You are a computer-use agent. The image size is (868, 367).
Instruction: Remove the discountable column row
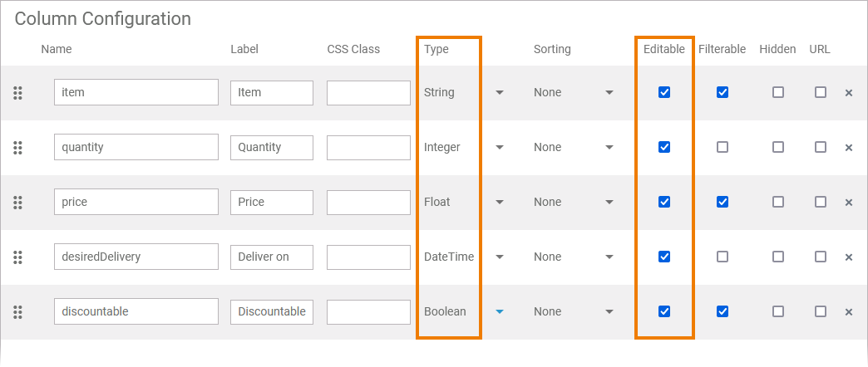pyautogui.click(x=849, y=312)
